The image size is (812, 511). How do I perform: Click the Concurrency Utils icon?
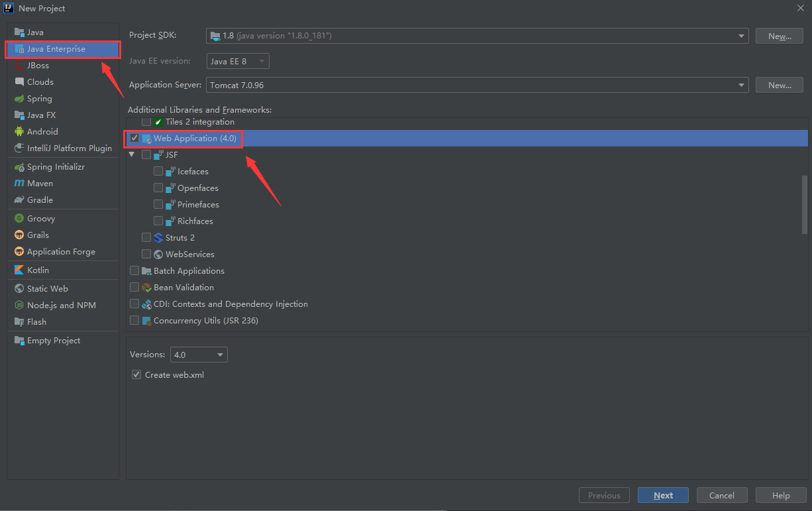coord(146,321)
